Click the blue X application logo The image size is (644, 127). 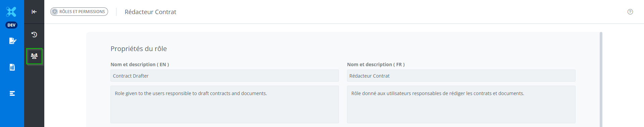(11, 12)
